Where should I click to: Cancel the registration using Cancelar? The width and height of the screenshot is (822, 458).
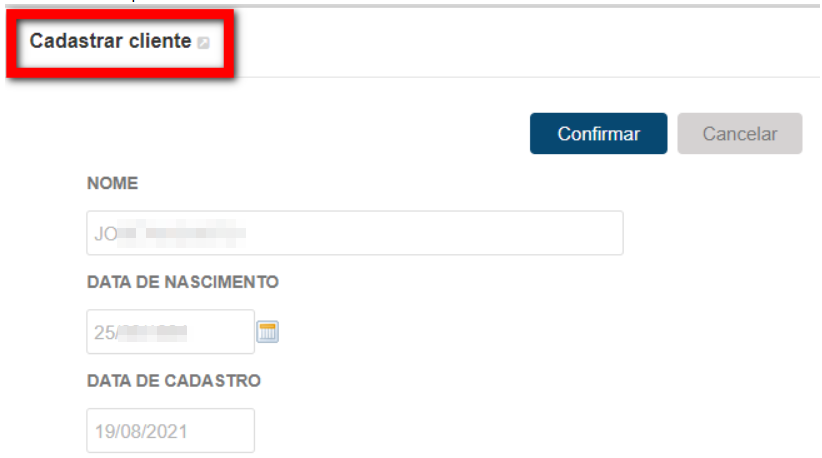coord(740,134)
